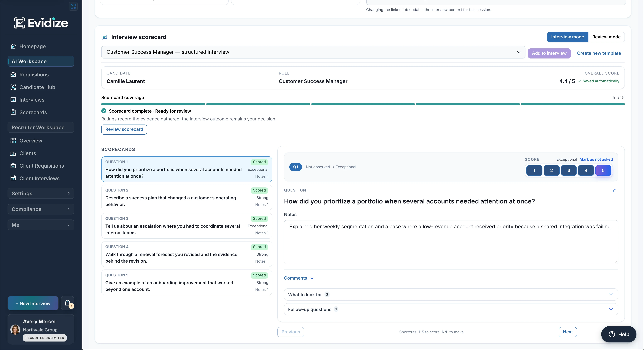Click Mark as not asked
This screenshot has width=644, height=350.
point(596,159)
